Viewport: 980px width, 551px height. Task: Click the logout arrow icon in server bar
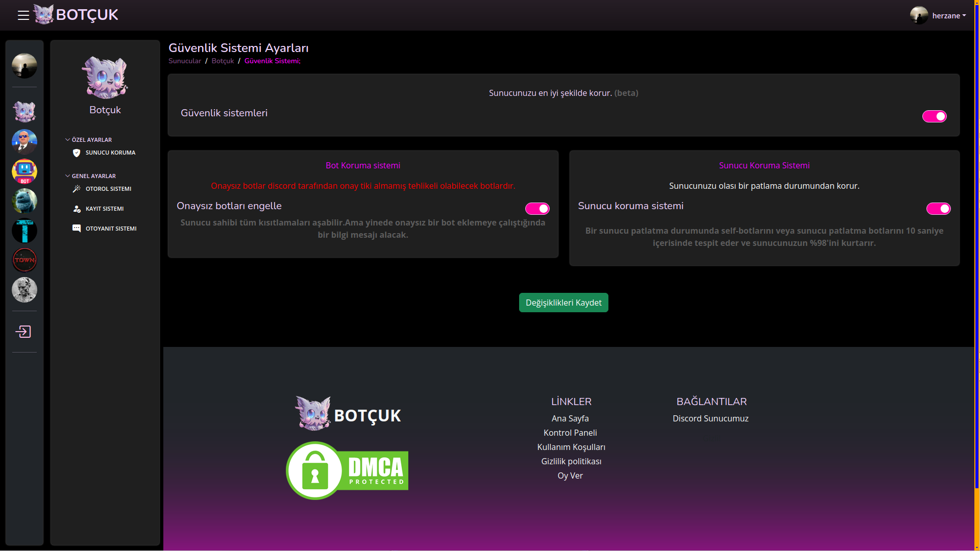click(x=23, y=332)
